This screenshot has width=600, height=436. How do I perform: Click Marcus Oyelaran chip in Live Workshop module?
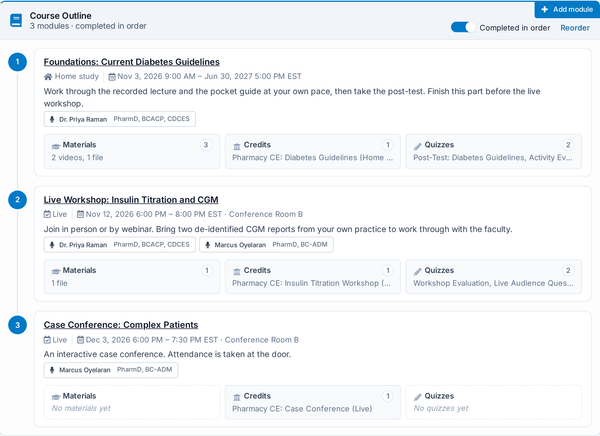(x=266, y=245)
